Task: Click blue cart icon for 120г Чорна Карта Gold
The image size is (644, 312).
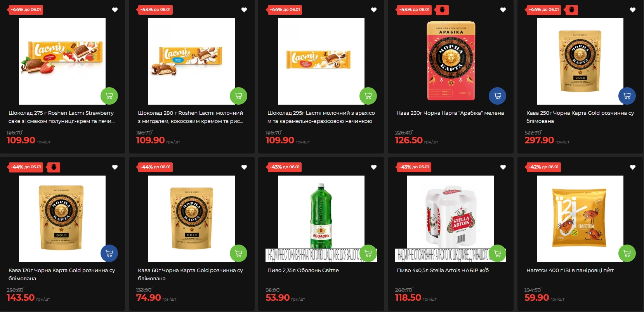Action: click(x=109, y=253)
